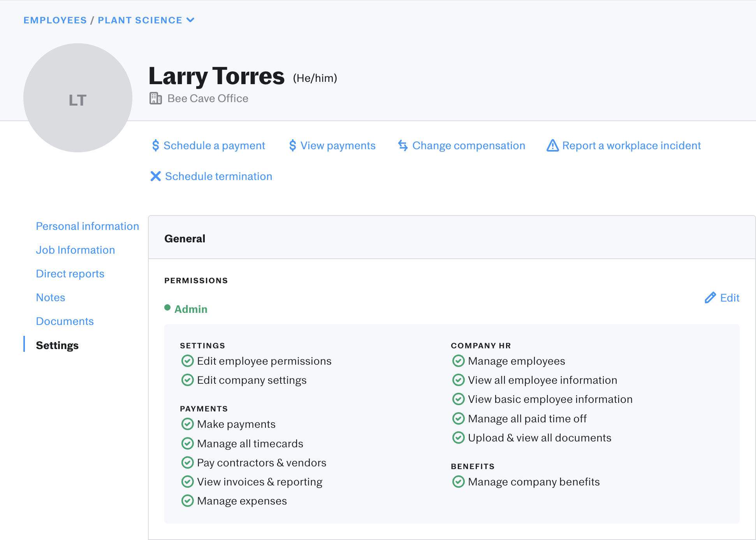This screenshot has height=540, width=756.
Task: Click the LT avatar circle
Action: click(x=77, y=98)
